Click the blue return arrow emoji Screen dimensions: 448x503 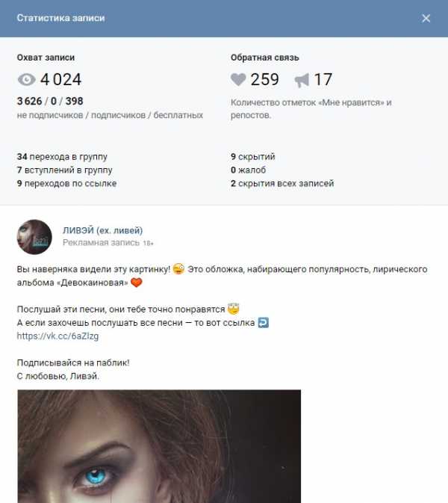point(264,322)
